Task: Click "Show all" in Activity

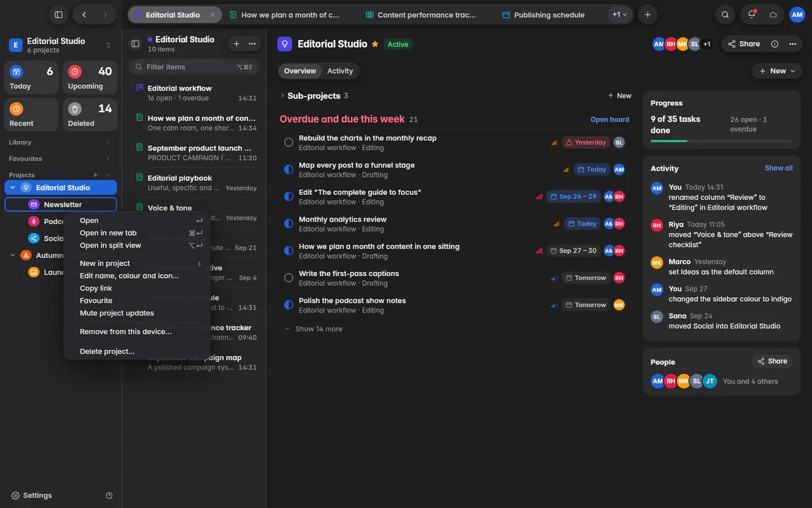Action: [x=778, y=168]
